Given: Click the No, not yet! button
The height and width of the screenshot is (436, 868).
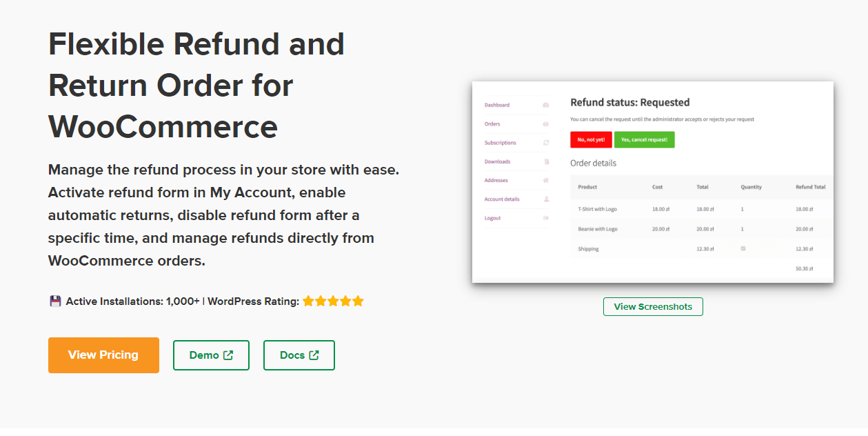Looking at the screenshot, I should 591,139.
